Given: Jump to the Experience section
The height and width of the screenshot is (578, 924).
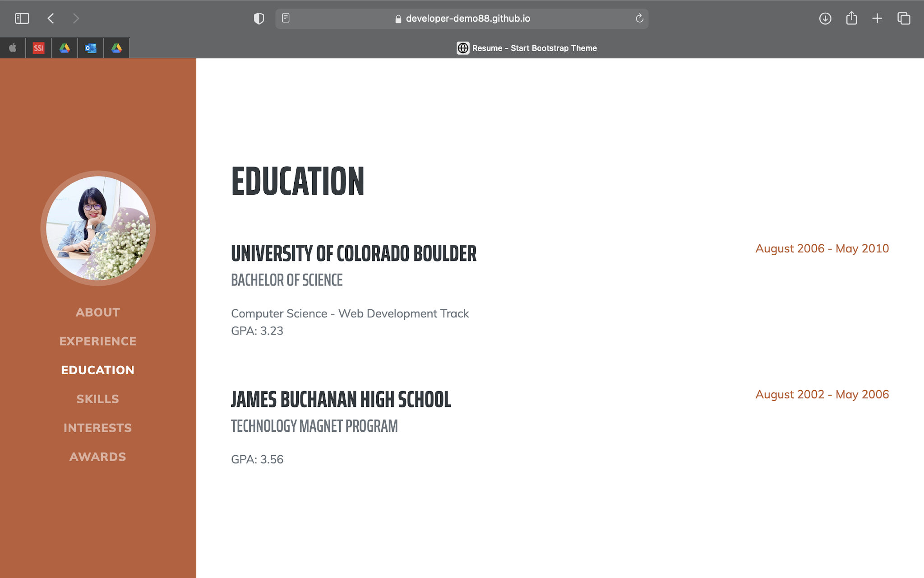Looking at the screenshot, I should (98, 341).
